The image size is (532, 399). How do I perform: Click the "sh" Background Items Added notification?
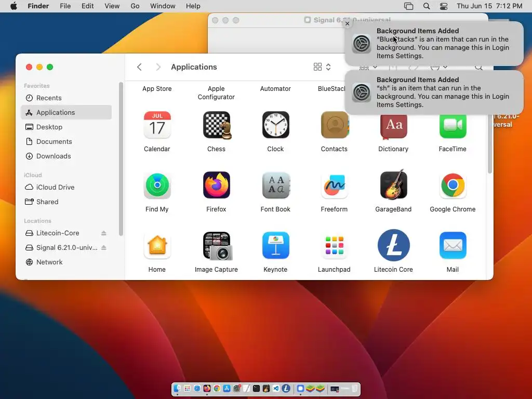(434, 92)
